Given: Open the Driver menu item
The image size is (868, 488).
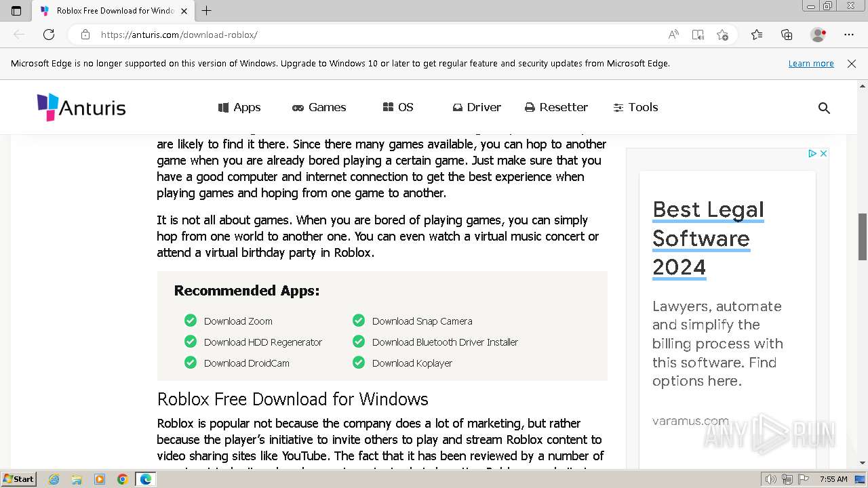Looking at the screenshot, I should (477, 107).
